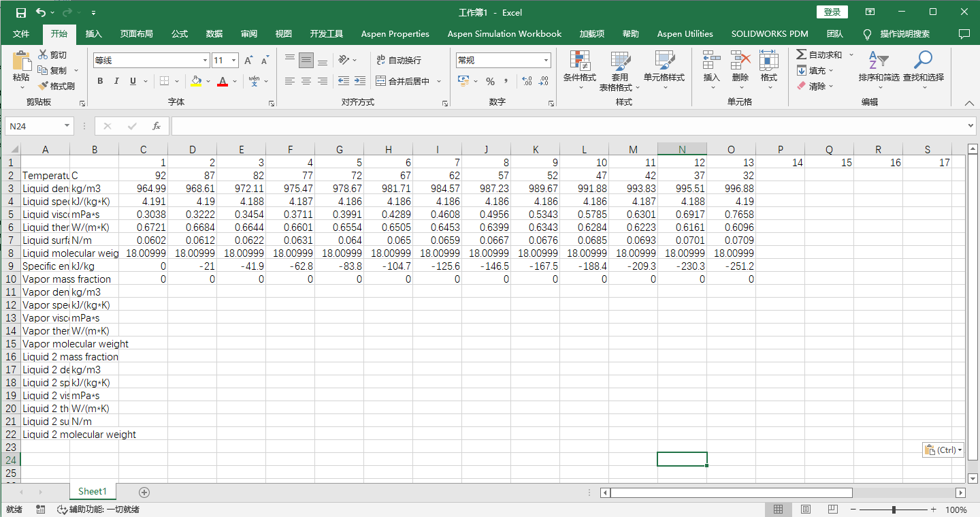Toggle Bold formatting
Screen dimensions: 980x517
100,81
